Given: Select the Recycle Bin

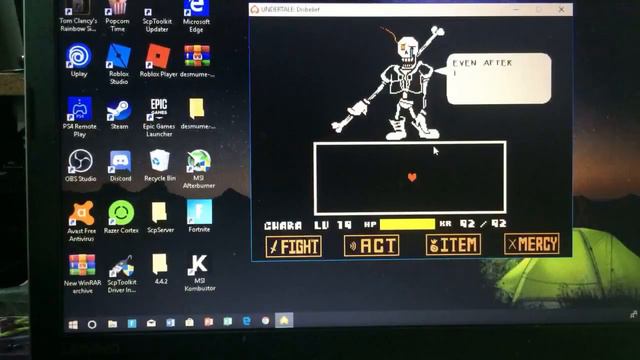Looking at the screenshot, I should click(160, 166).
